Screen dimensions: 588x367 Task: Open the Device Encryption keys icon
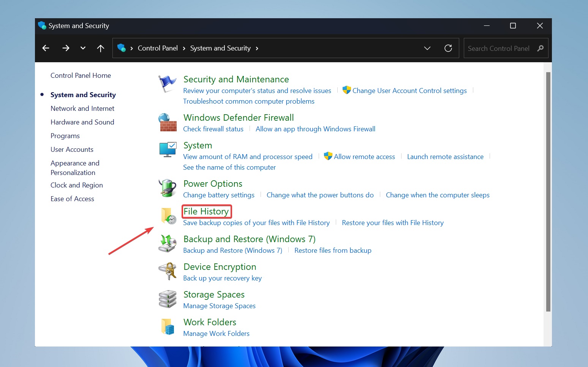tap(168, 271)
